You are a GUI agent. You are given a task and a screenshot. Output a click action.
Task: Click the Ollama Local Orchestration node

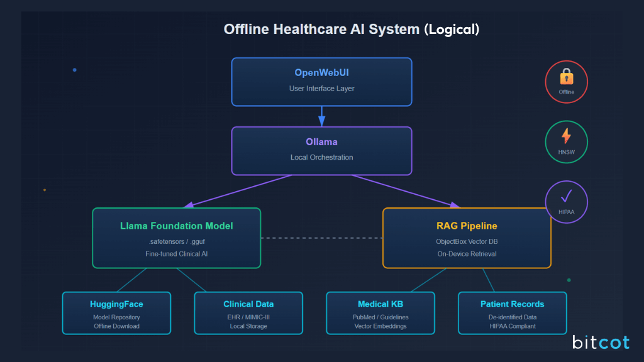coord(321,150)
